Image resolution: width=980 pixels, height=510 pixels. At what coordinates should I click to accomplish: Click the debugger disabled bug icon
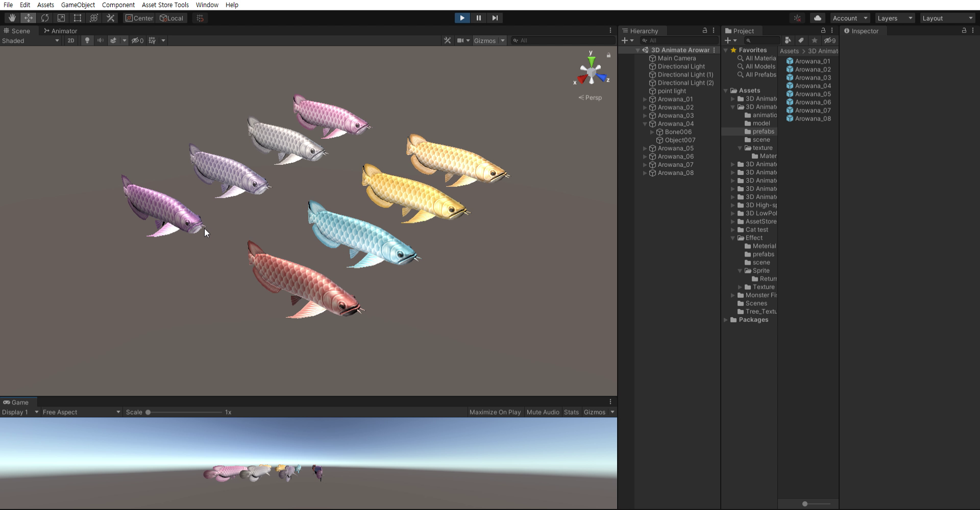pos(797,18)
